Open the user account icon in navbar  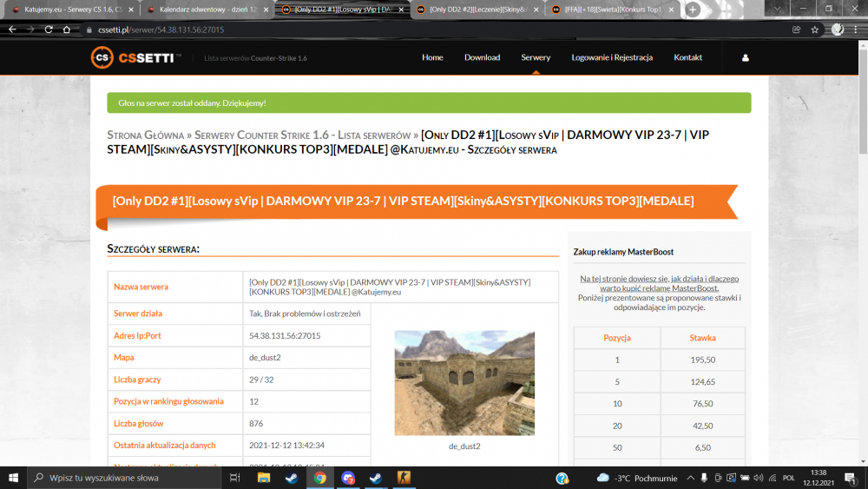pyautogui.click(x=745, y=57)
